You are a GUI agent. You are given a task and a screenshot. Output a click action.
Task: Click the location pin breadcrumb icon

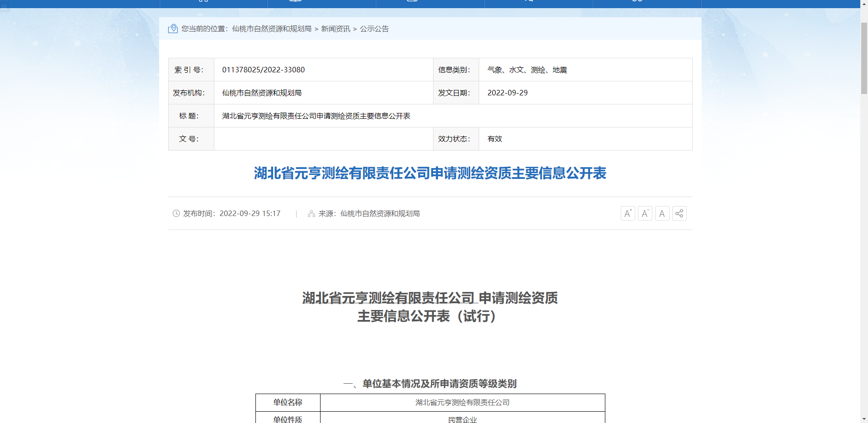pyautogui.click(x=174, y=28)
